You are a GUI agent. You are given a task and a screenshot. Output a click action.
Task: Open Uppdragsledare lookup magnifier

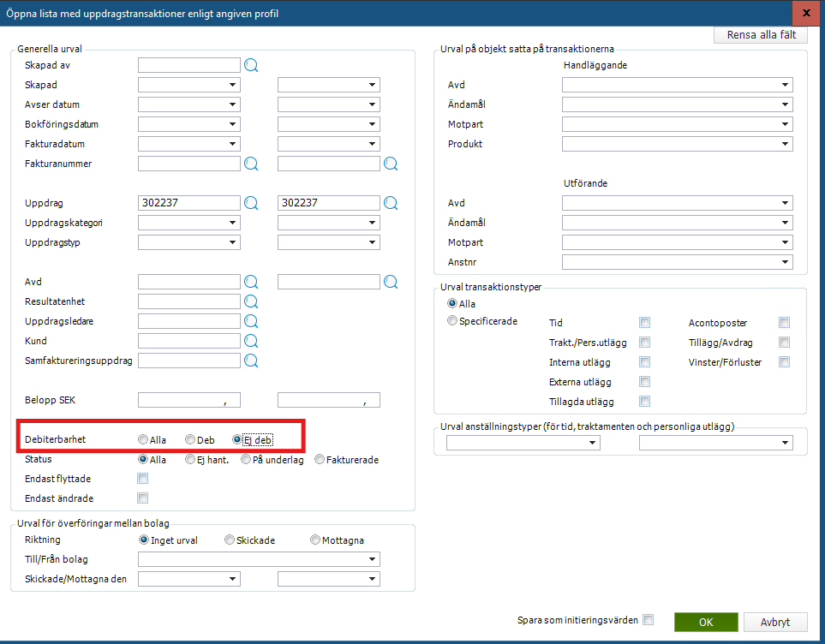251,321
